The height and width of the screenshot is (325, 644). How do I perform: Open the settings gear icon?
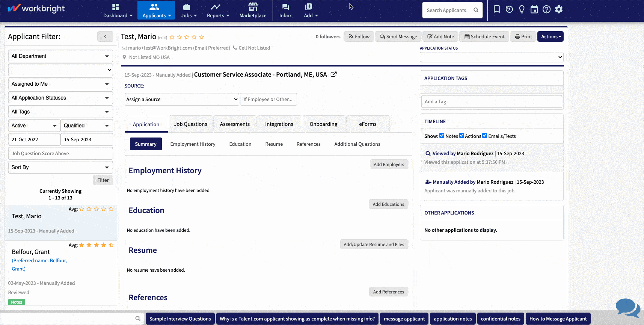point(559,9)
